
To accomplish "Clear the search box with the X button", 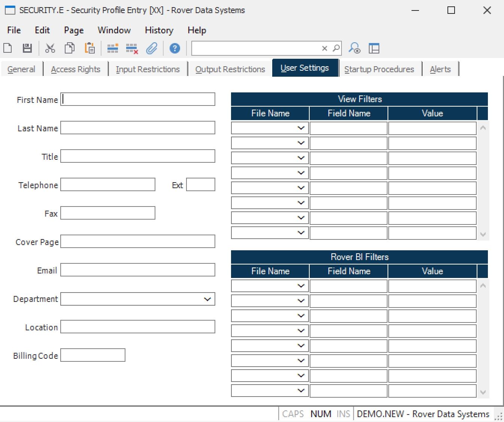I will (x=325, y=48).
